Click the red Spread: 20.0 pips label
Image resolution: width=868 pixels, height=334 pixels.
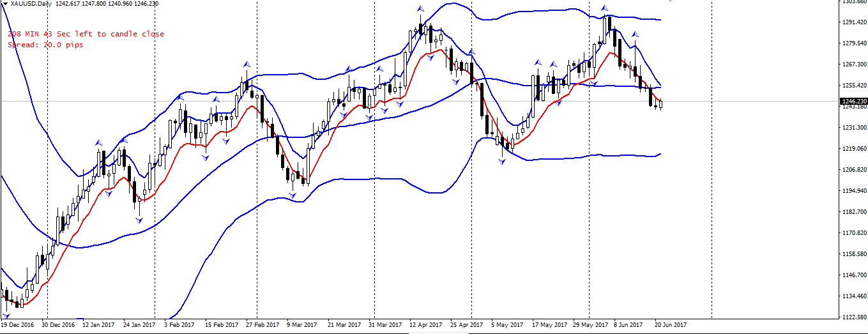[x=45, y=45]
